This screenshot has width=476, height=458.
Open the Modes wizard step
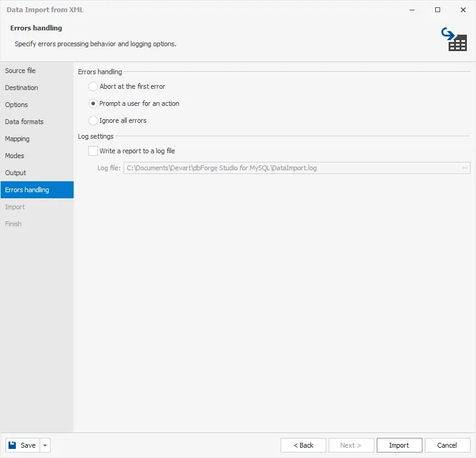click(x=15, y=156)
